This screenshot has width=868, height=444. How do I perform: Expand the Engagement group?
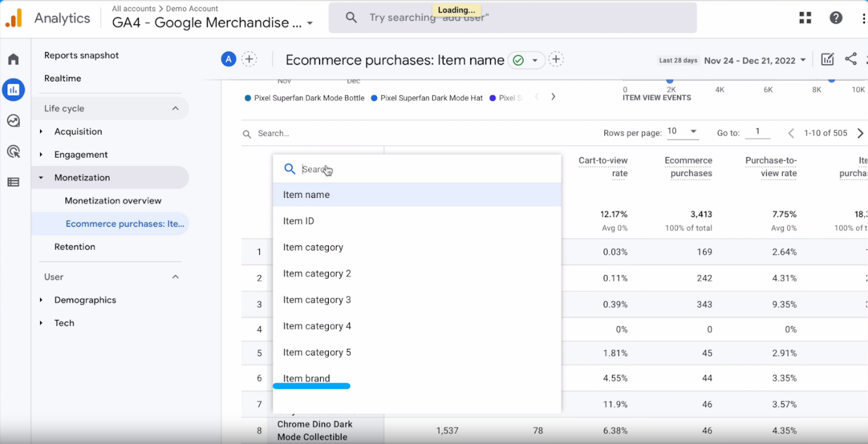[x=41, y=155]
